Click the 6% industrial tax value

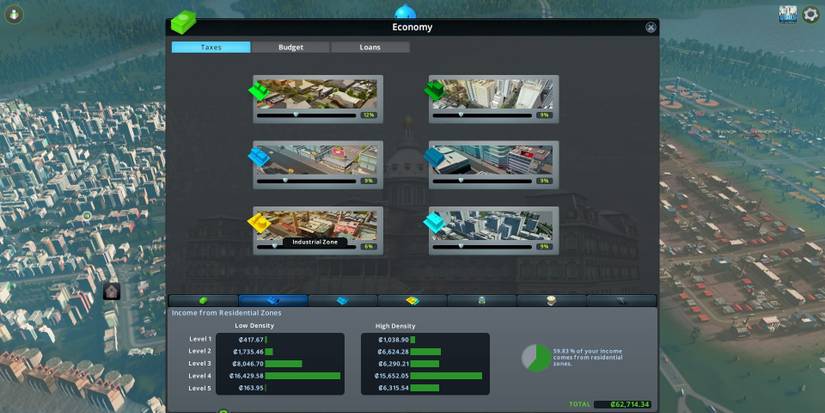(x=368, y=247)
